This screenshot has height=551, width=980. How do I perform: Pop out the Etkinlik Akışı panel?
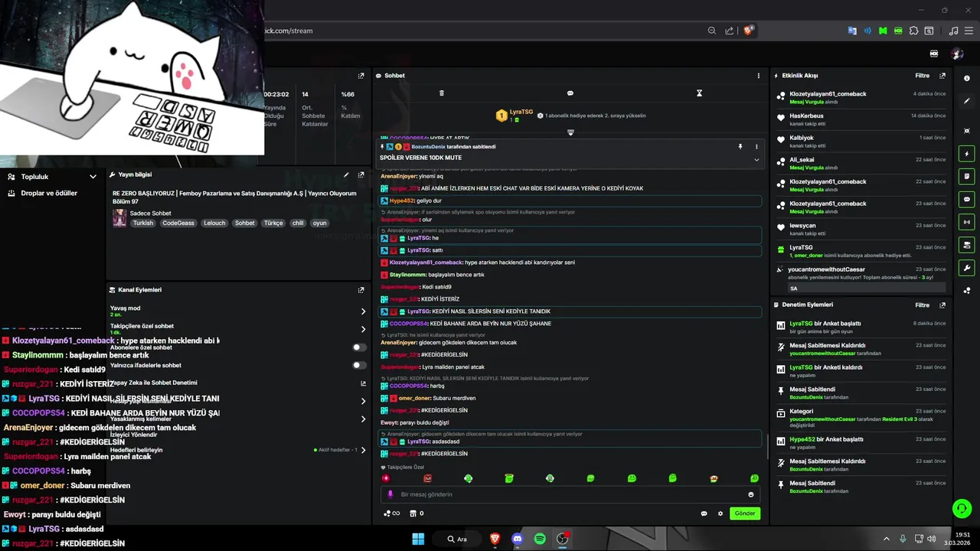pyautogui.click(x=942, y=76)
